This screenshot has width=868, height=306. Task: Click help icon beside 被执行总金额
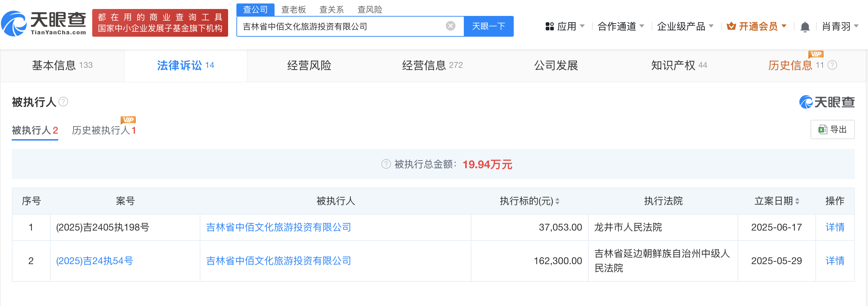pyautogui.click(x=386, y=164)
